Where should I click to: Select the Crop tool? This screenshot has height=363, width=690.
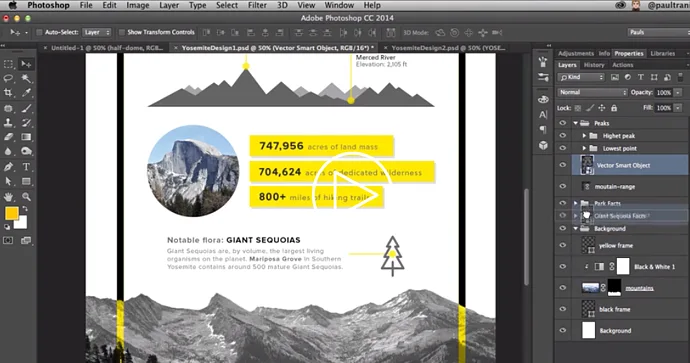click(x=8, y=93)
